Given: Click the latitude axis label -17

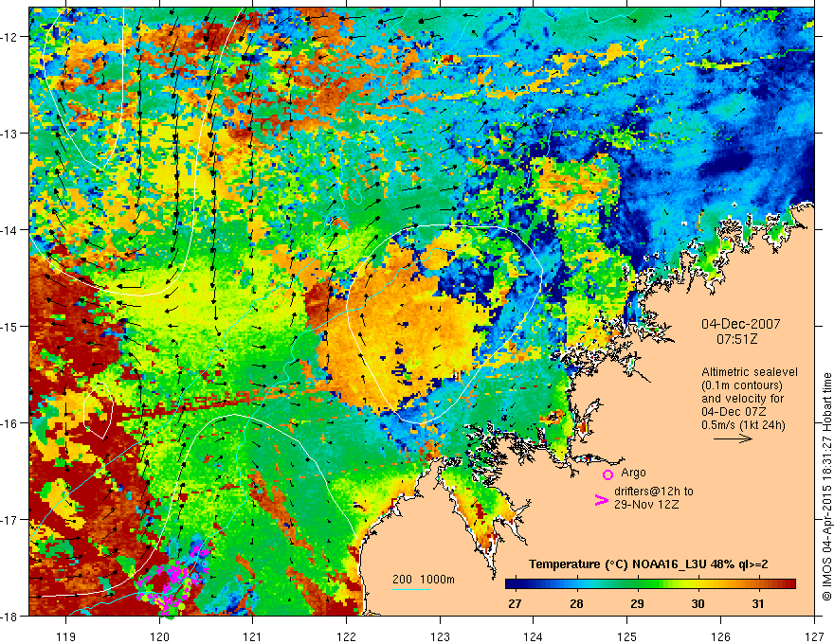Looking at the screenshot, I should 10,519.
